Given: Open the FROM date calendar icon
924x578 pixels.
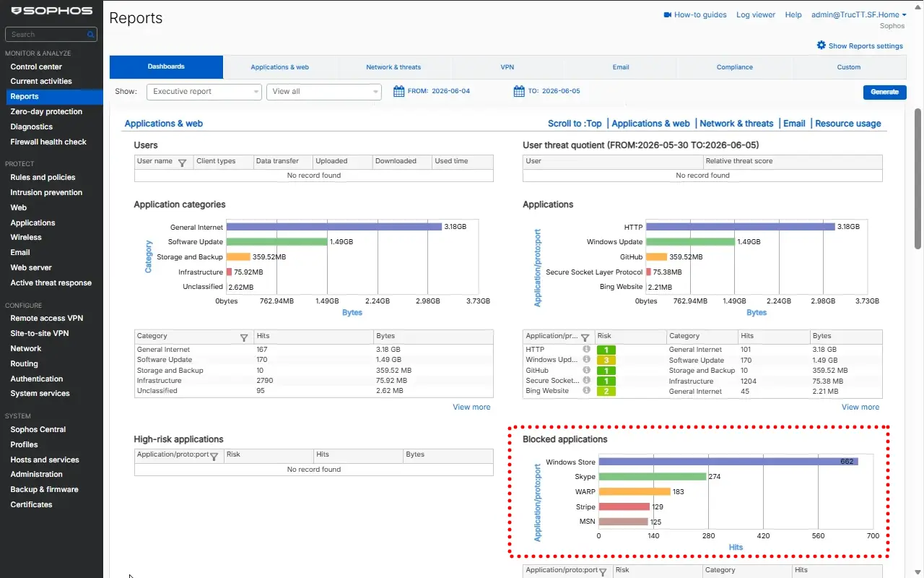Looking at the screenshot, I should click(x=398, y=91).
